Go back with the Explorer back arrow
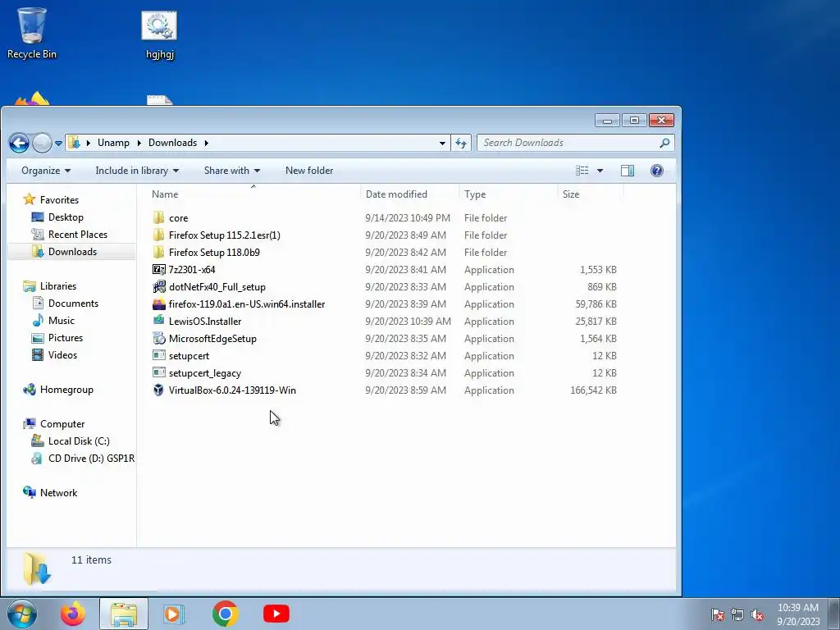 coord(19,143)
